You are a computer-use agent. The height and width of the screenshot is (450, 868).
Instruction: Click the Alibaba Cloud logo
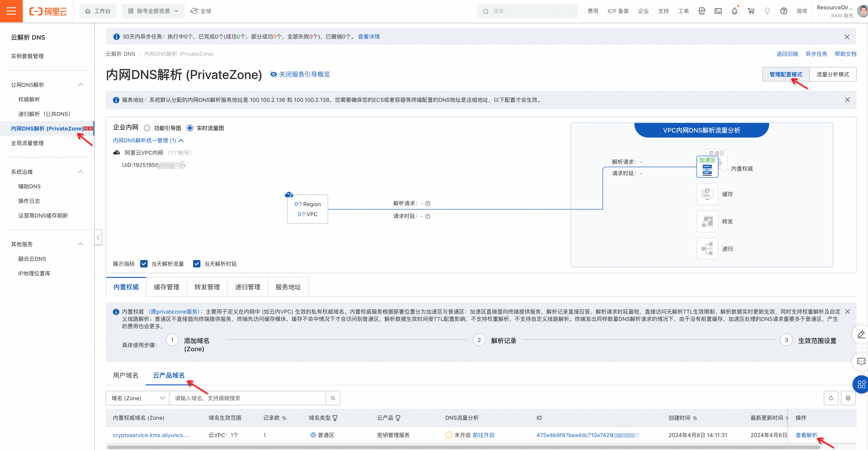click(48, 11)
